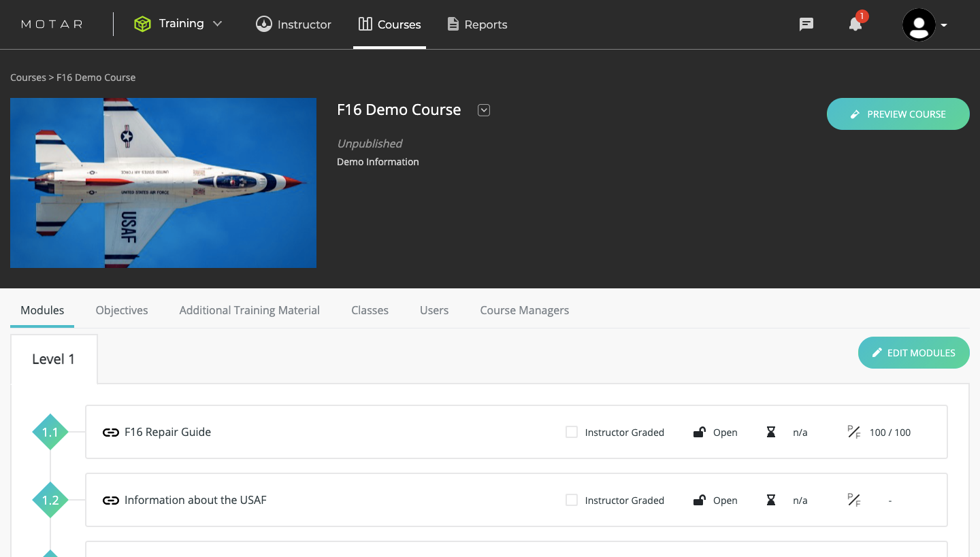Click the hourglass icon on Information about the USAF
980x557 pixels.
tap(771, 500)
